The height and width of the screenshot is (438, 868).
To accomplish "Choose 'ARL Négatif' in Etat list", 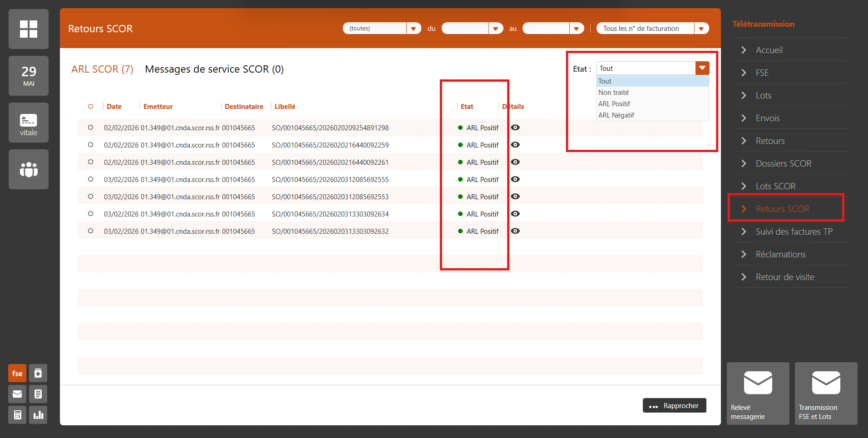I will click(652, 115).
